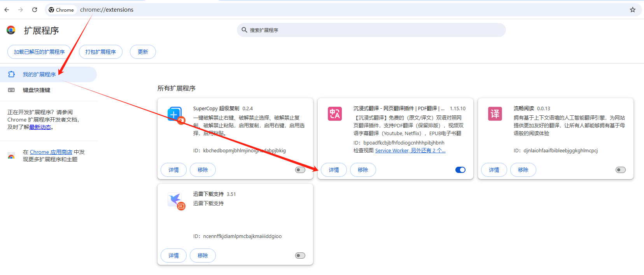Disable the 沉浸式翻译 extension toggle

click(460, 170)
